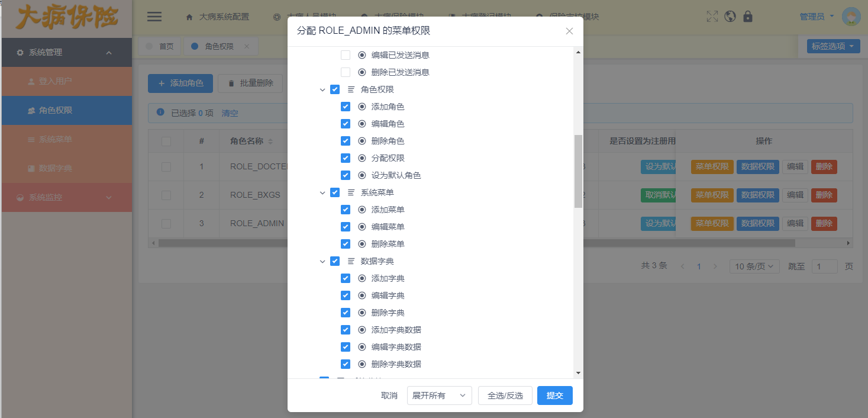Image resolution: width=868 pixels, height=418 pixels.
Task: Click the 全选/反选 button
Action: click(x=505, y=396)
